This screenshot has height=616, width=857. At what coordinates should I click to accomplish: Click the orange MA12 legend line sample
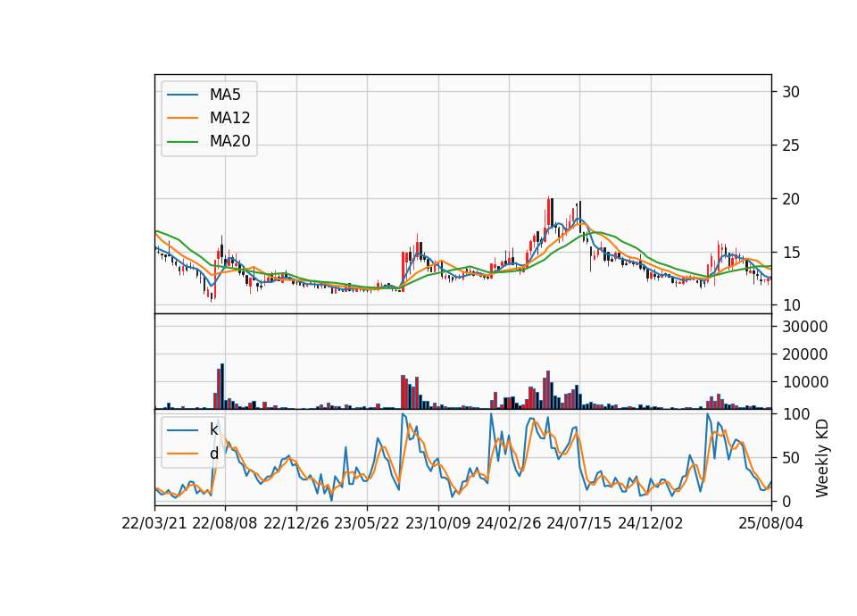pos(182,118)
